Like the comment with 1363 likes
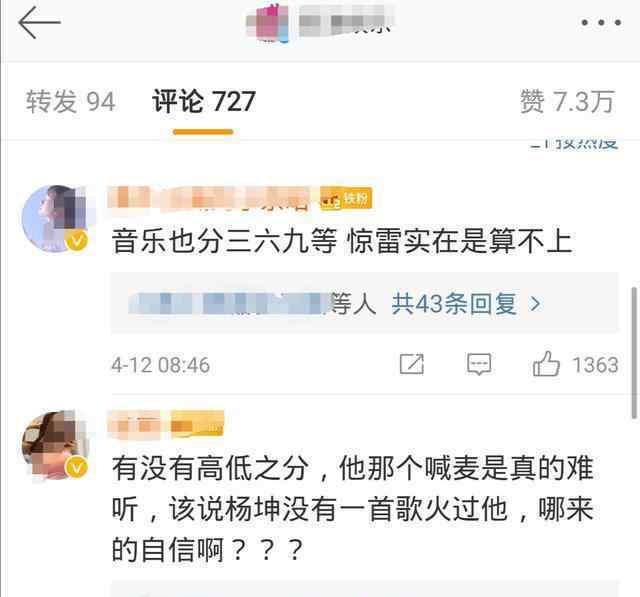 tap(546, 364)
